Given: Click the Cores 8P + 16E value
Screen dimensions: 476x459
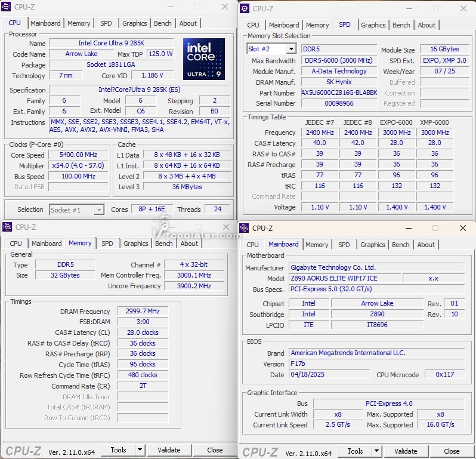Looking at the screenshot, I should (152, 209).
